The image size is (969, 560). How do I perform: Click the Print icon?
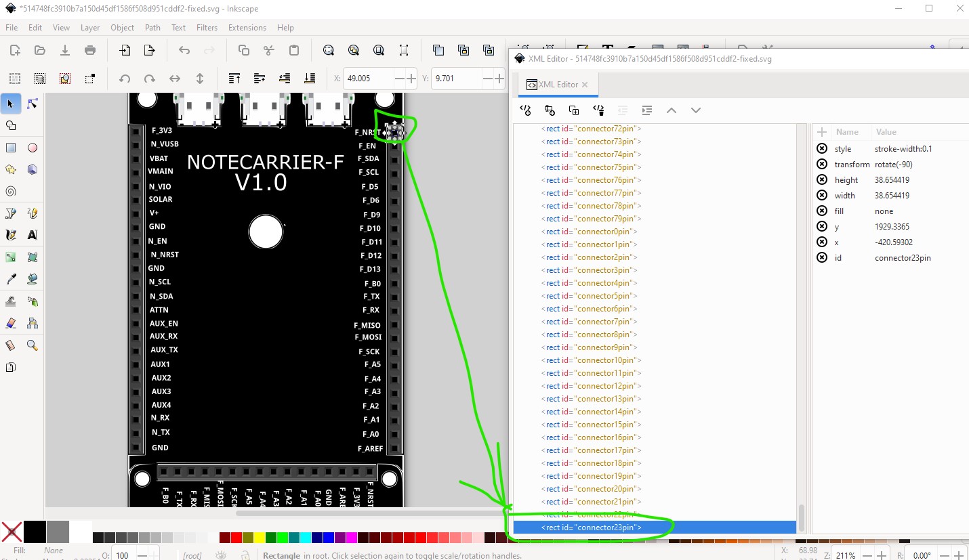[90, 50]
